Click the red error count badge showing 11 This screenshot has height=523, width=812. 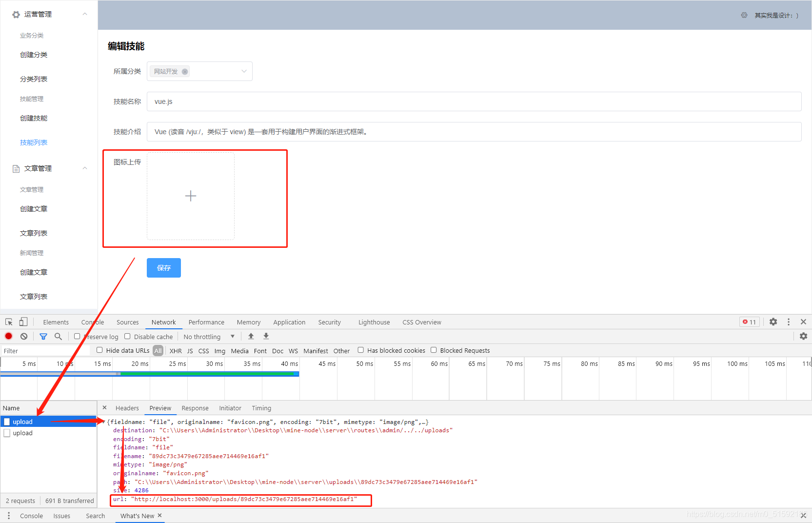[750, 322]
